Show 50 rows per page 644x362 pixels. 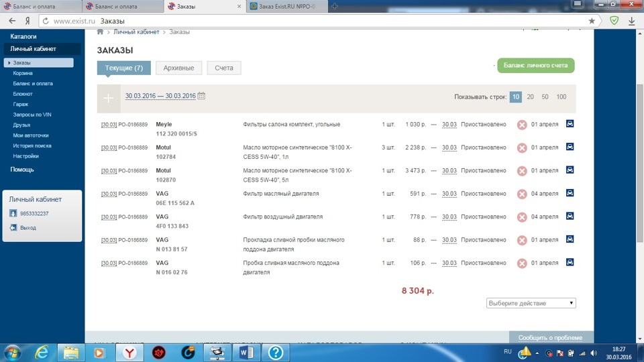pos(545,97)
